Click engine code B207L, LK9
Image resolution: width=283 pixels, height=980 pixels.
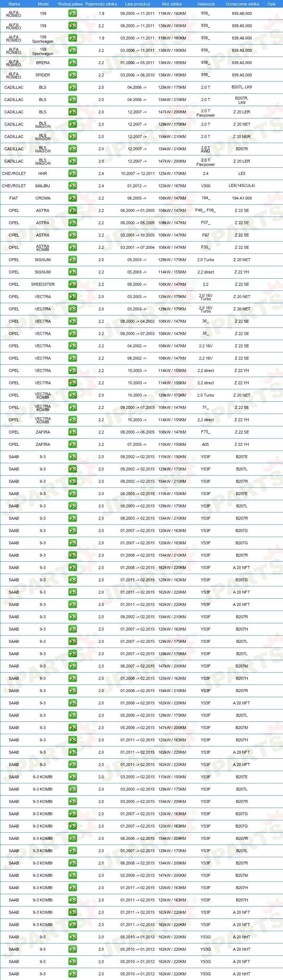click(241, 87)
